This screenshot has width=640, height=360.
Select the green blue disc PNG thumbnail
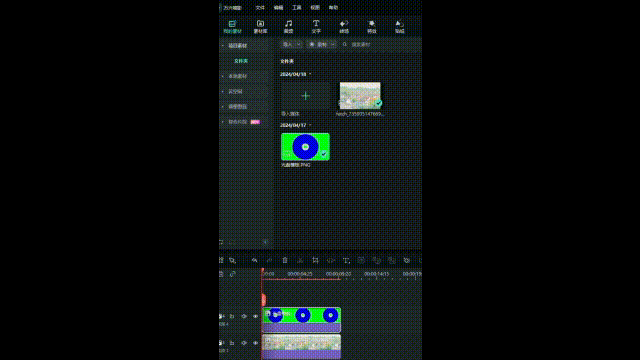(305, 147)
